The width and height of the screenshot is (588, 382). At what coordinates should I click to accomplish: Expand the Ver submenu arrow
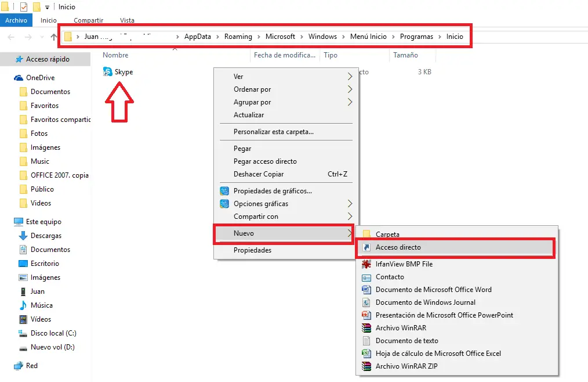[x=350, y=77]
